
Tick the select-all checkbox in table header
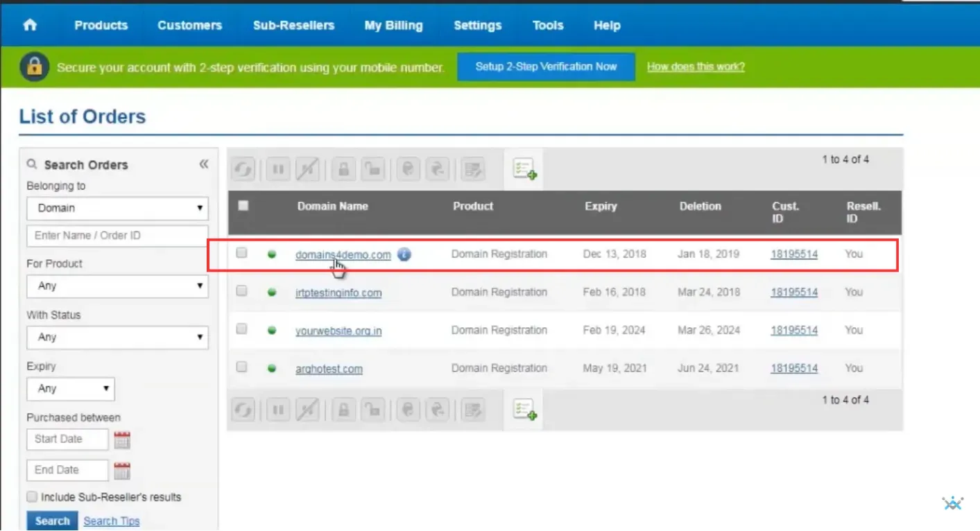pos(243,205)
